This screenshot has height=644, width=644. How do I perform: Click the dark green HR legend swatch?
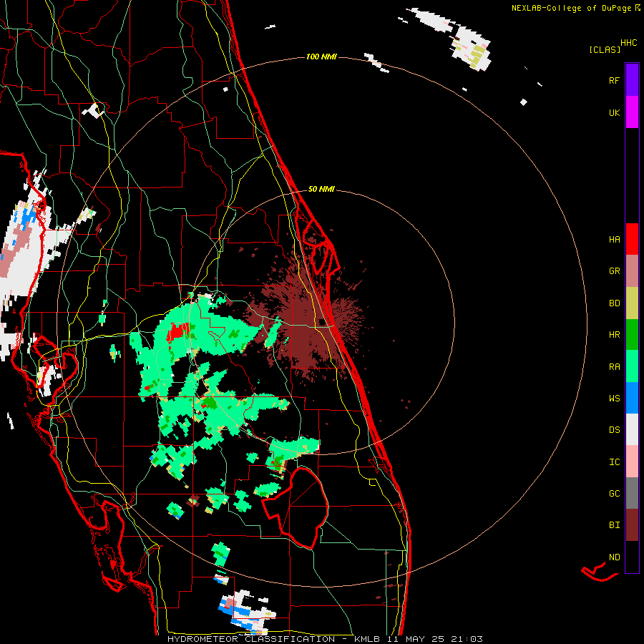[632, 334]
